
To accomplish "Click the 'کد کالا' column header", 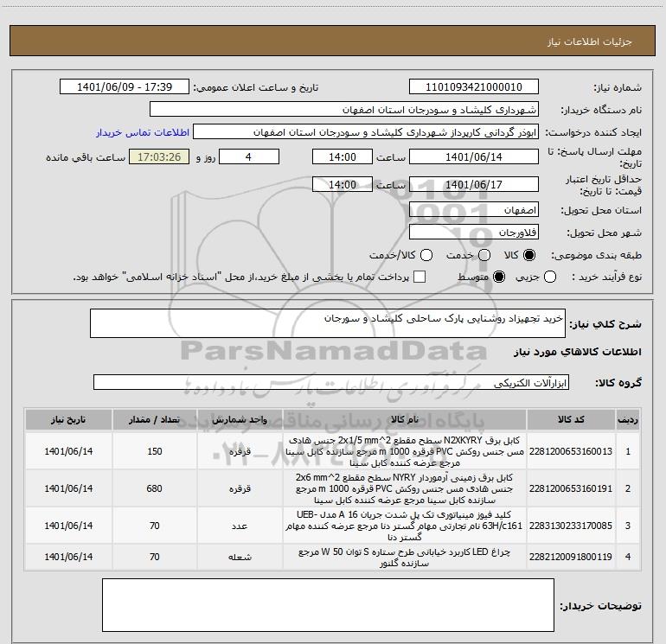I will tap(571, 419).
